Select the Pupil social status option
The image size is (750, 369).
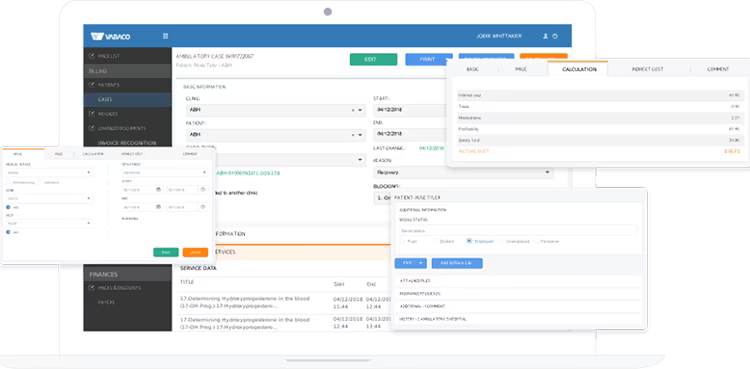pos(402,241)
